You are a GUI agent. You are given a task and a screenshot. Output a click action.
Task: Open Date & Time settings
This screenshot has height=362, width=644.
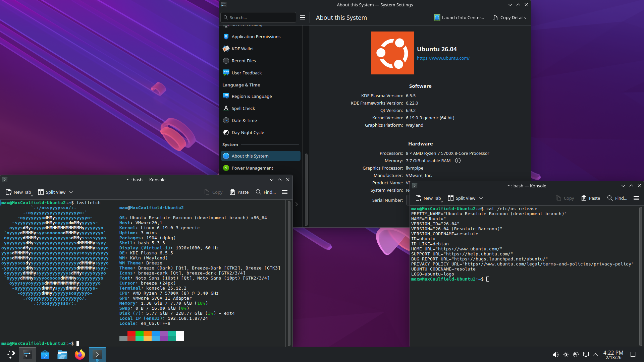(261, 120)
